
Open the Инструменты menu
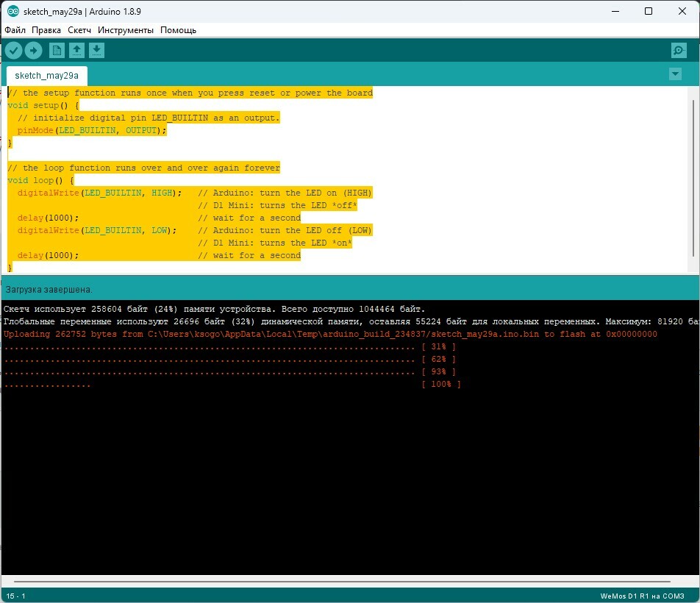tap(126, 30)
